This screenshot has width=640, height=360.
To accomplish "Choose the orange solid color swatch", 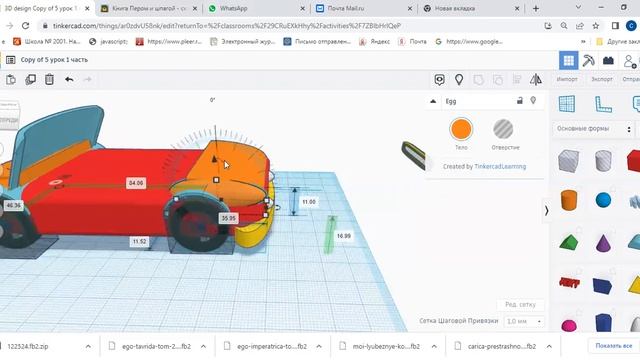I will pyautogui.click(x=461, y=129).
